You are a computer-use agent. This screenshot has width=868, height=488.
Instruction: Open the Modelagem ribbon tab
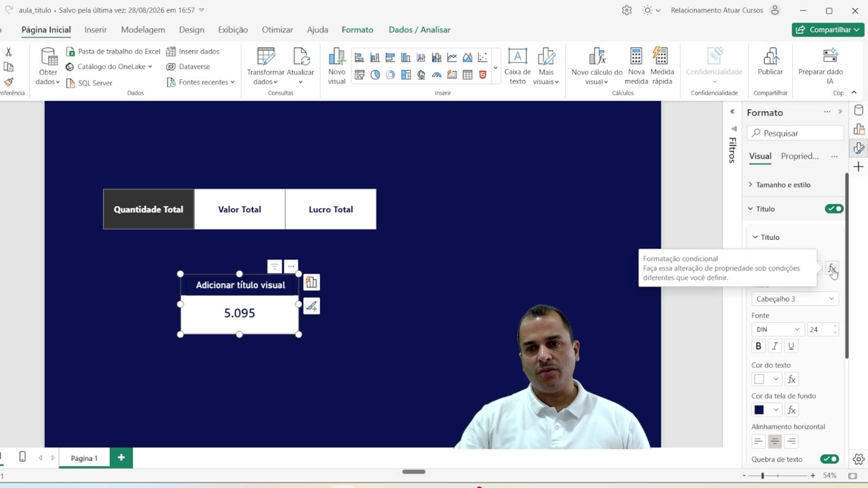click(143, 30)
